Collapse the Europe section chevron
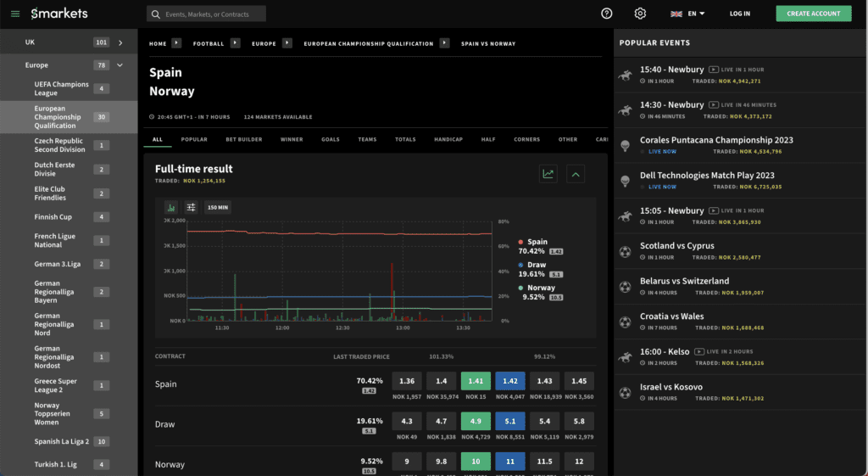868x476 pixels. pos(120,65)
